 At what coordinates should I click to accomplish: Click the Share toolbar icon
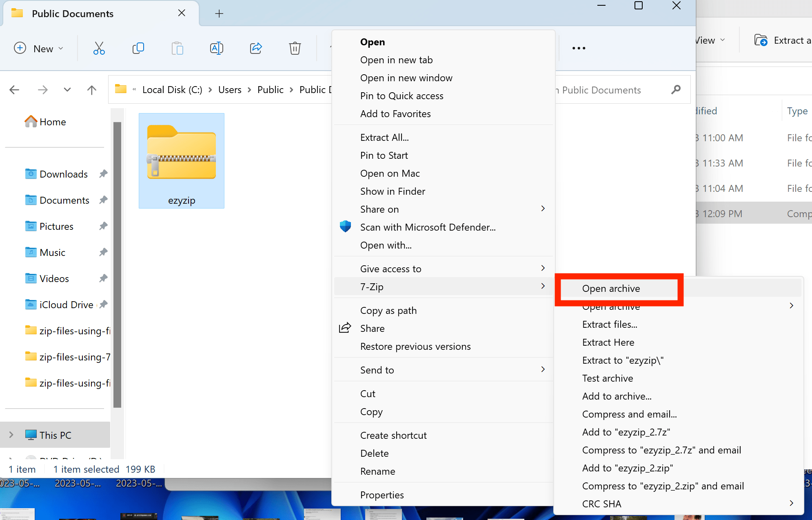point(256,48)
